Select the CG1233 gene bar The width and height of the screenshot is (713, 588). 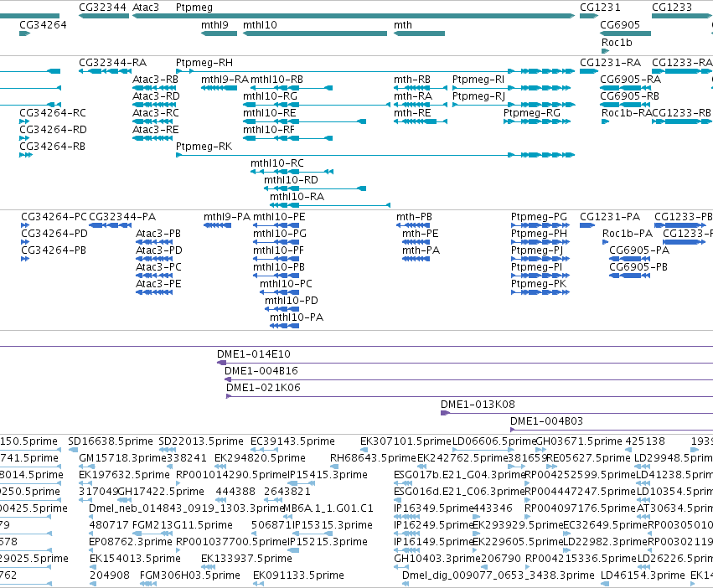point(682,16)
